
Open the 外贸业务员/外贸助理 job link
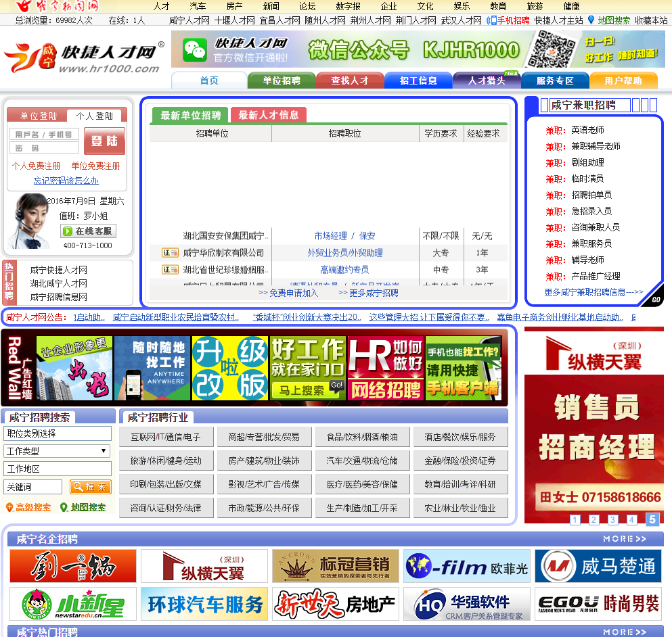[x=345, y=253]
